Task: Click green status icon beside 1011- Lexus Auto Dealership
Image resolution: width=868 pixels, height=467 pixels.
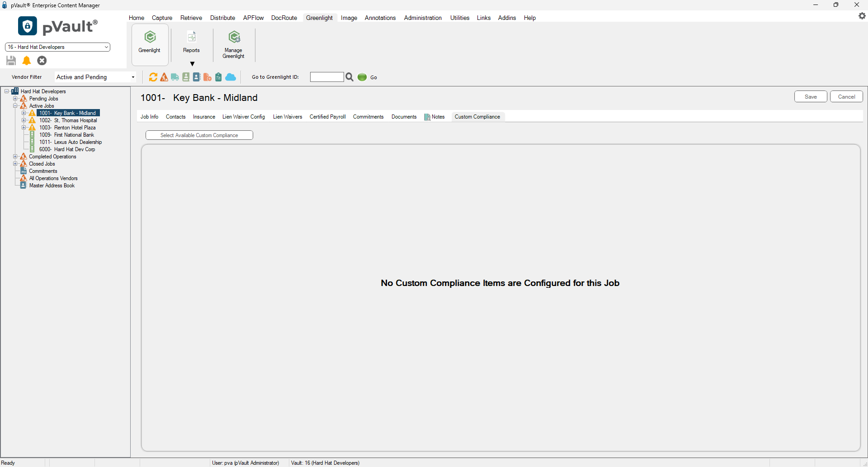Action: pos(32,142)
